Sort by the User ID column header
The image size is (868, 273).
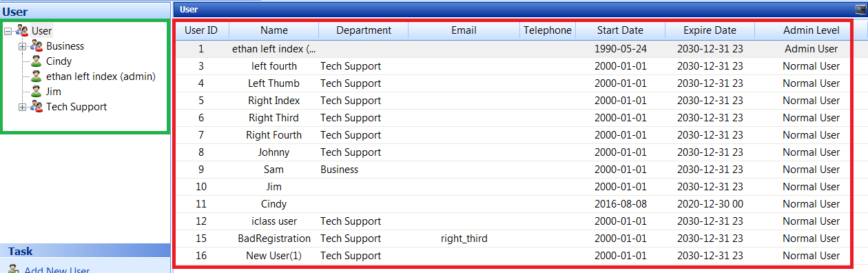pyautogui.click(x=202, y=30)
